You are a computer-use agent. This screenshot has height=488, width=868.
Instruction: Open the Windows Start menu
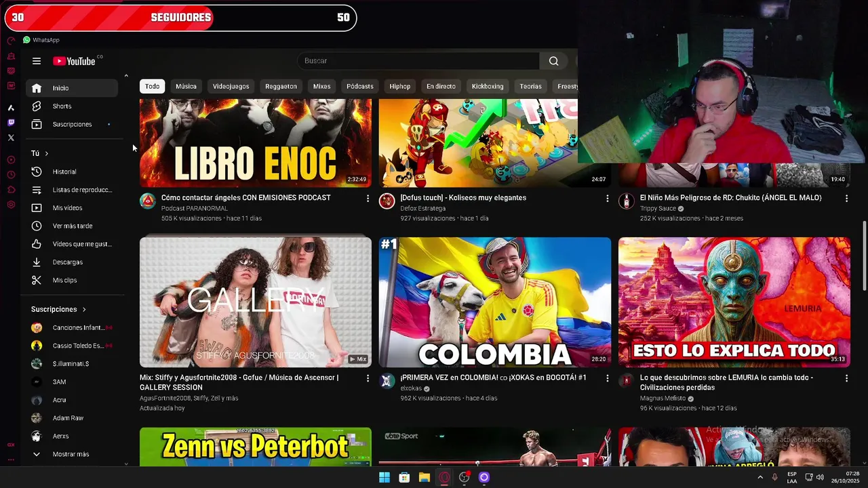[384, 477]
